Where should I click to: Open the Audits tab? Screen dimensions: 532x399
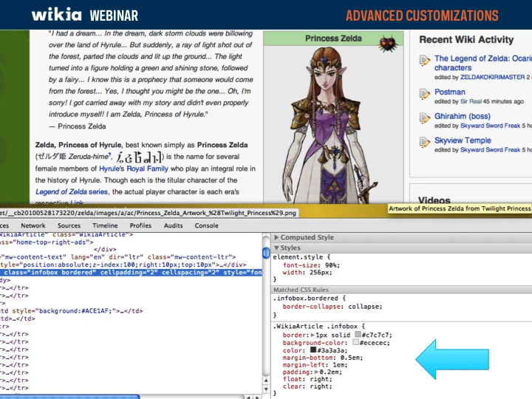[x=174, y=225]
